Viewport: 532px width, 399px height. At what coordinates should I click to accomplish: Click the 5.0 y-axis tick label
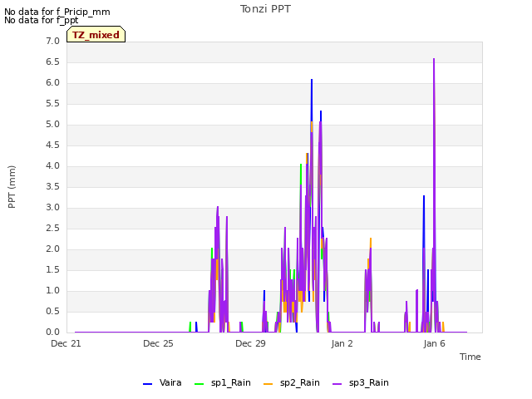[52, 124]
